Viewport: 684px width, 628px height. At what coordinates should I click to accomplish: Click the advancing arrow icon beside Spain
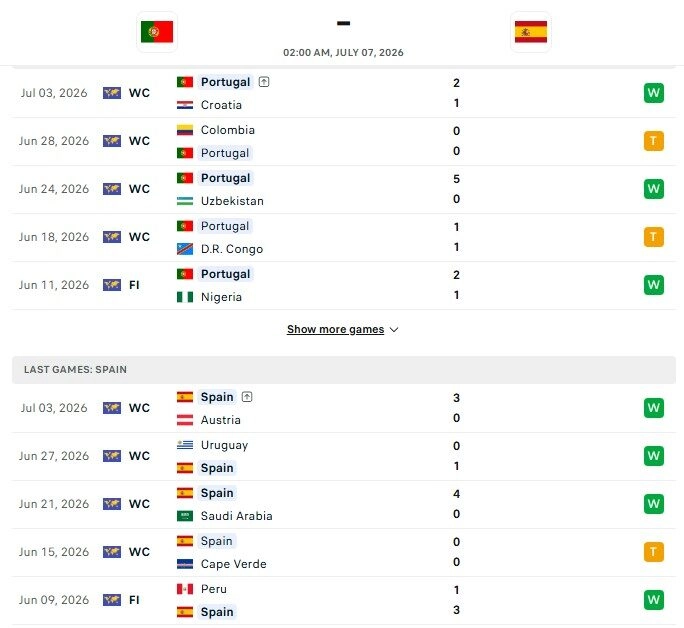click(247, 396)
